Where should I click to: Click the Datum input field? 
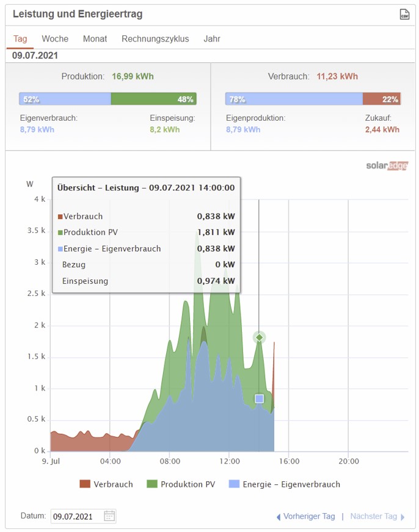pyautogui.click(x=76, y=516)
